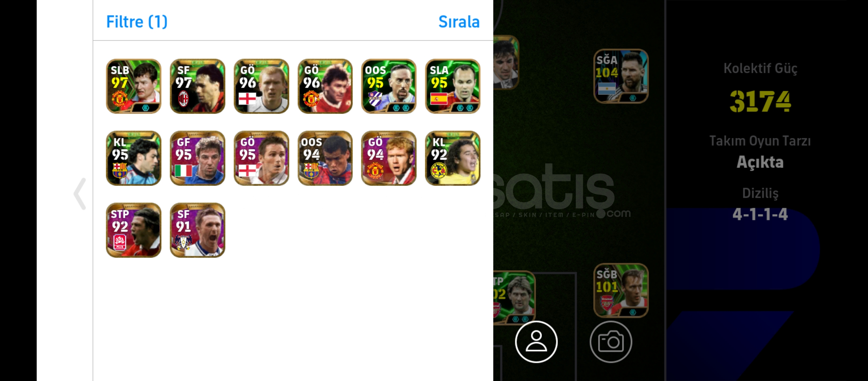Viewport: 868px width, 381px height.
Task: Select the KL 92 yellow kit goalkeeper card
Action: (453, 158)
